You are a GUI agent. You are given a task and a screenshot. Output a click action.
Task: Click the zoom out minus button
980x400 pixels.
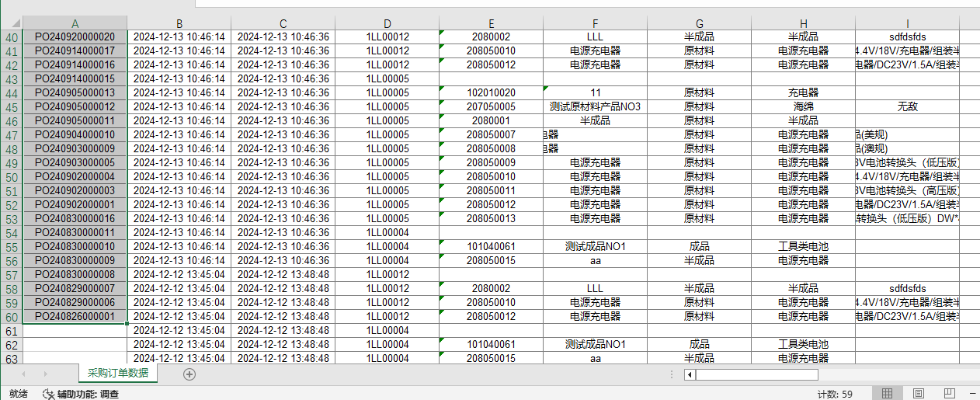[x=975, y=394]
